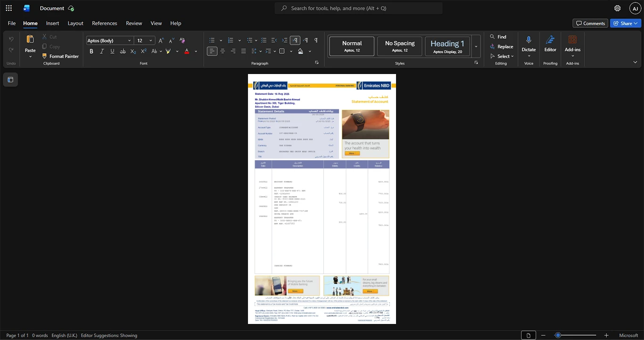The width and height of the screenshot is (644, 340).
Task: Switch to the Review tab
Action: coord(134,23)
